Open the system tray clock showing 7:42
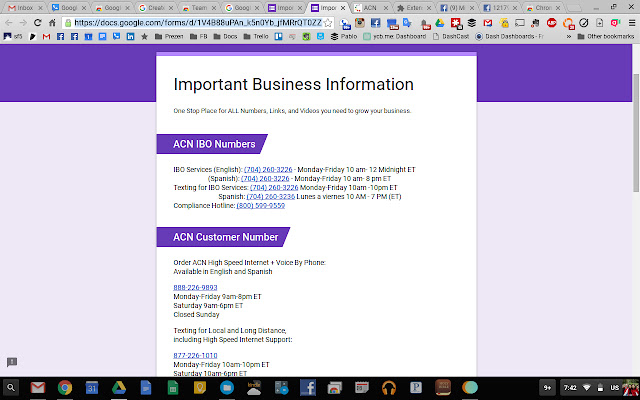This screenshot has height=400, width=640. pyautogui.click(x=570, y=387)
